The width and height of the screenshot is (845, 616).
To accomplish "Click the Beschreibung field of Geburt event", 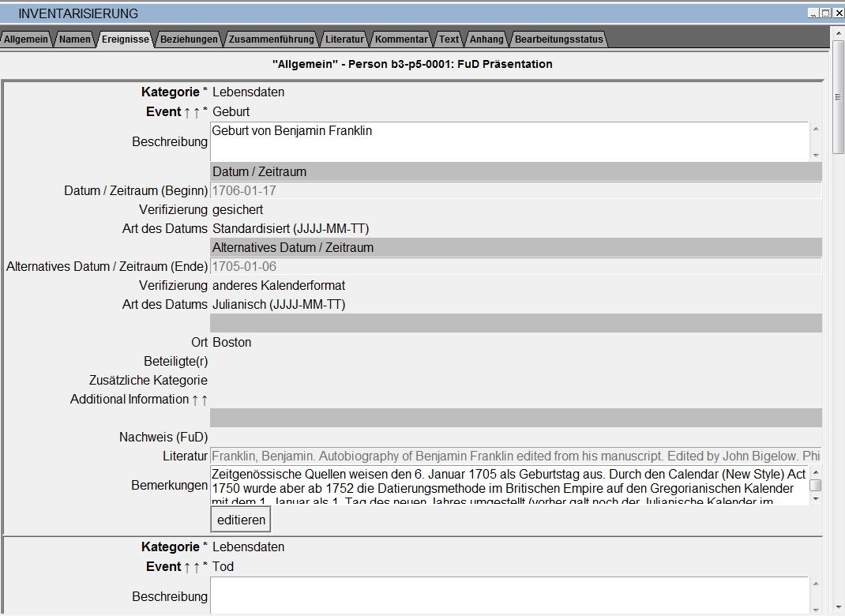I will pos(509,141).
